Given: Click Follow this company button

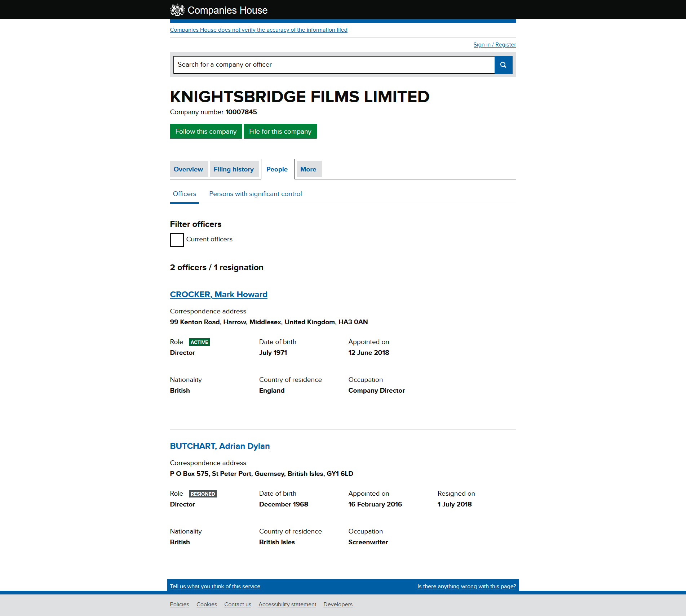Looking at the screenshot, I should (x=206, y=131).
